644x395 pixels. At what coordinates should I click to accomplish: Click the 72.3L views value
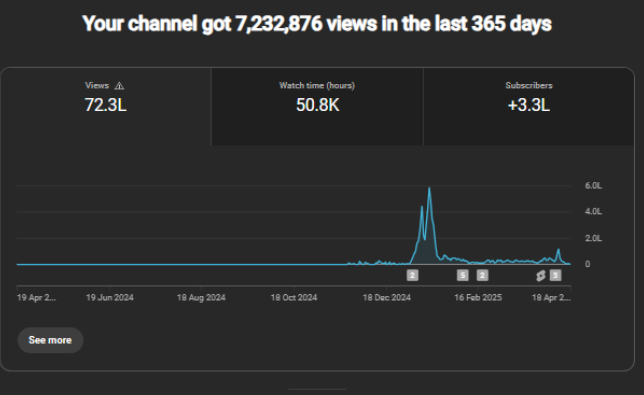(106, 105)
